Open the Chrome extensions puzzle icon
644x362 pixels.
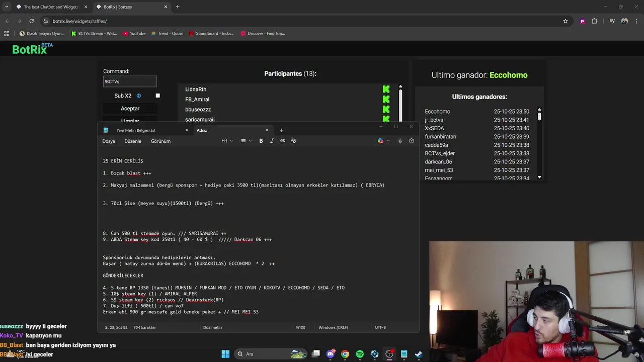tap(595, 21)
